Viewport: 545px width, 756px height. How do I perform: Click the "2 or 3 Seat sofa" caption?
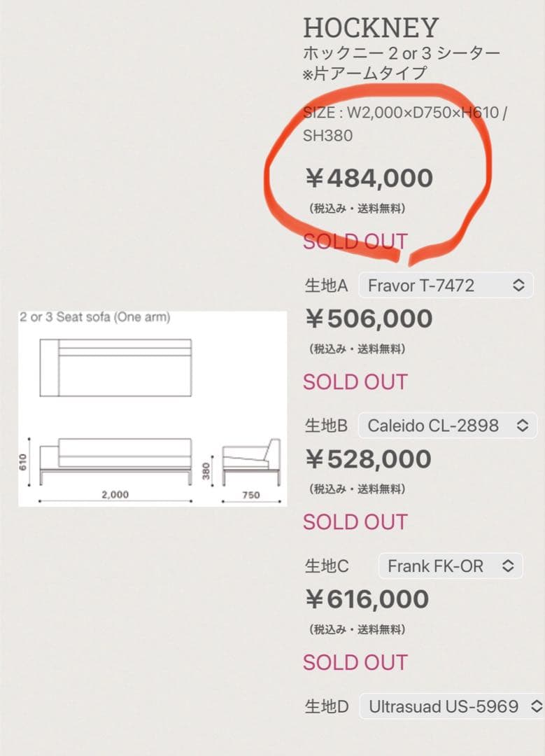click(94, 317)
